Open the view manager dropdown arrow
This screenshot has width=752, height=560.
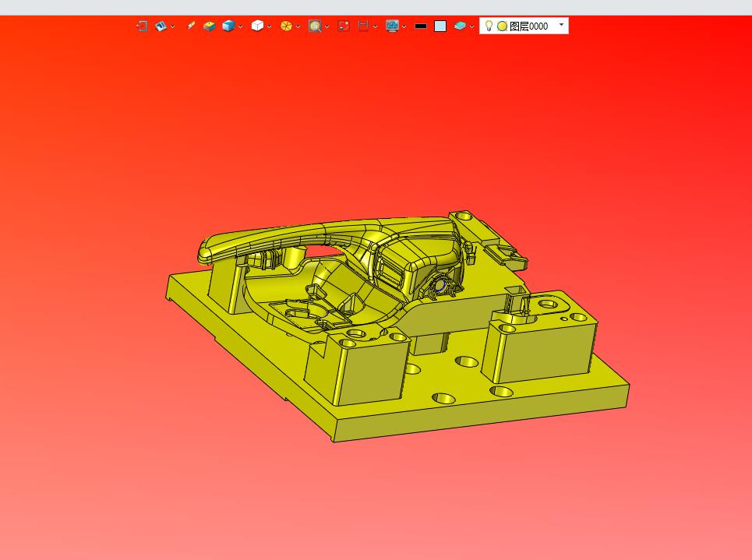(173, 26)
